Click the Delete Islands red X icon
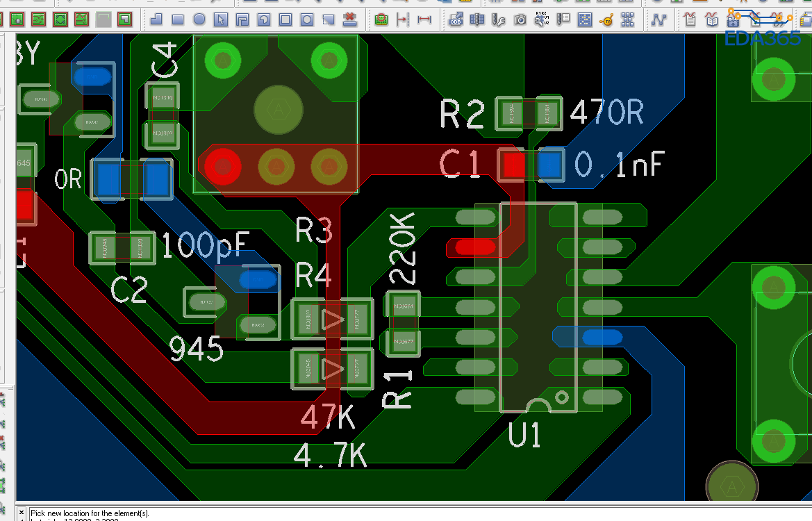Screen dimensions: 812x521 coord(350,19)
